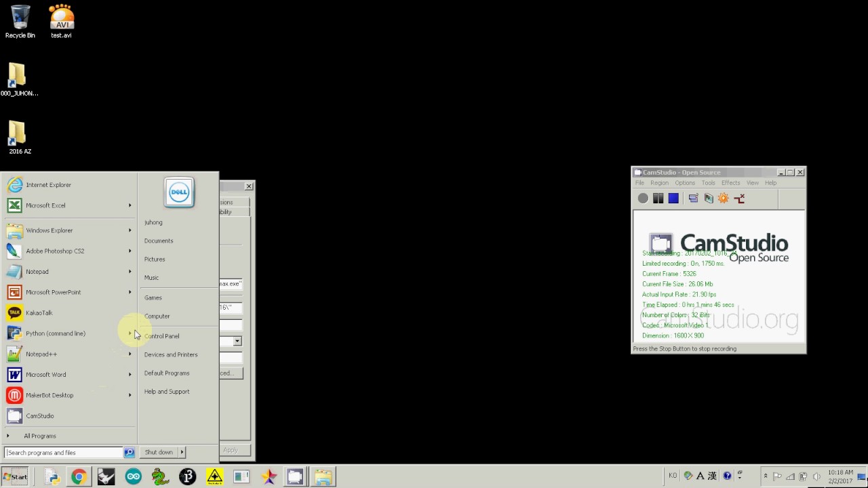Select the Recycle Bin desktop icon
The width and height of the screenshot is (868, 488).
[20, 22]
